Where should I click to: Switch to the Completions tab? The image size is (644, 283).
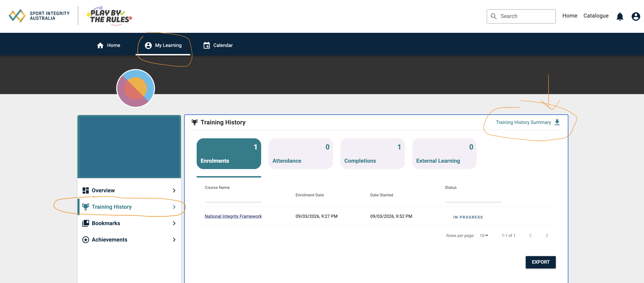(x=372, y=154)
